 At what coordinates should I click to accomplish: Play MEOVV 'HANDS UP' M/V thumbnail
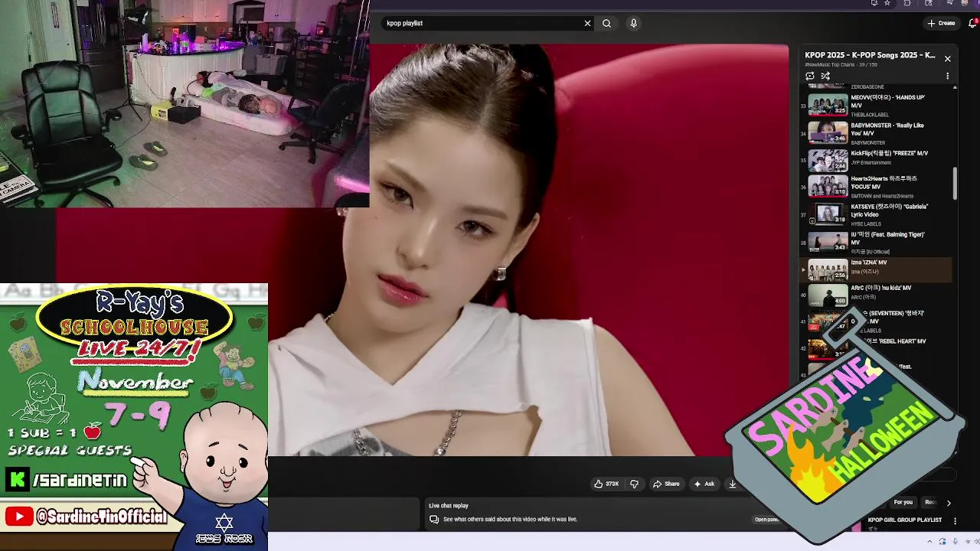pos(828,105)
